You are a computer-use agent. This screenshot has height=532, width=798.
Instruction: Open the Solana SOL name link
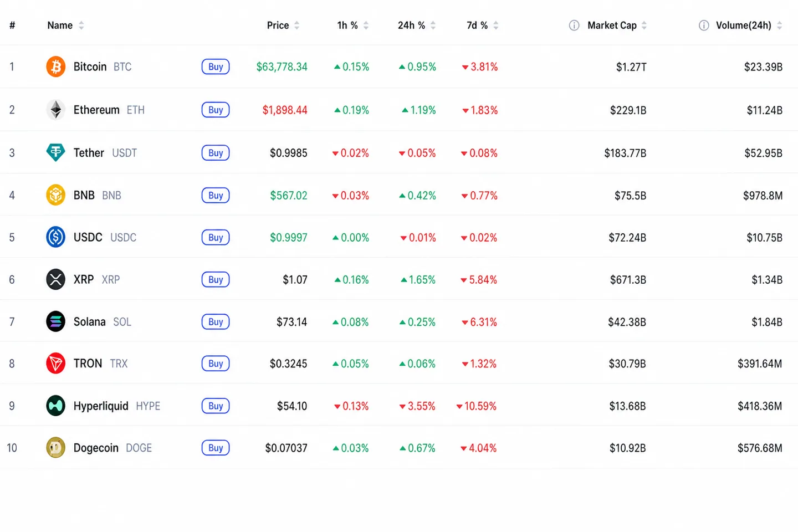click(103, 321)
